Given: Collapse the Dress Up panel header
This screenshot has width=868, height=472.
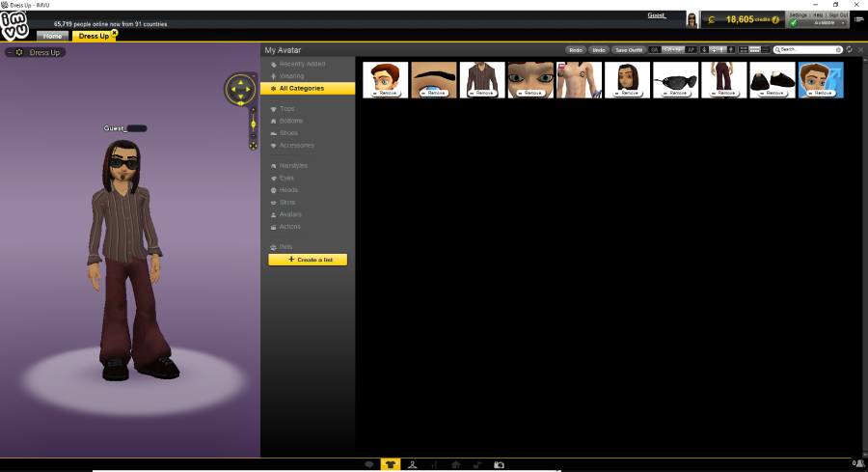Looking at the screenshot, I should (x=10, y=52).
